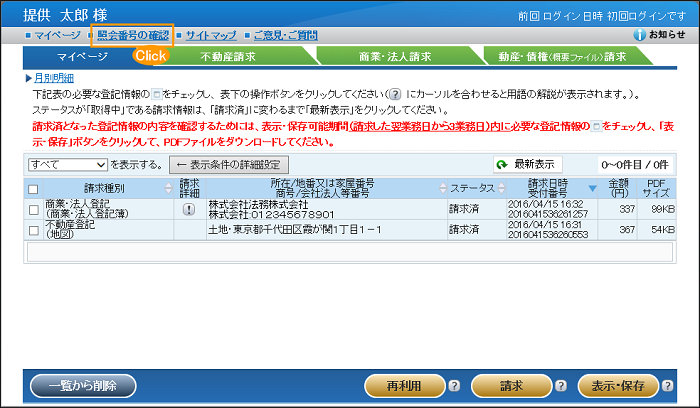The image size is (700, 408).
Task: Click the 0~0件目 / 0件 counter
Action: coord(635,165)
